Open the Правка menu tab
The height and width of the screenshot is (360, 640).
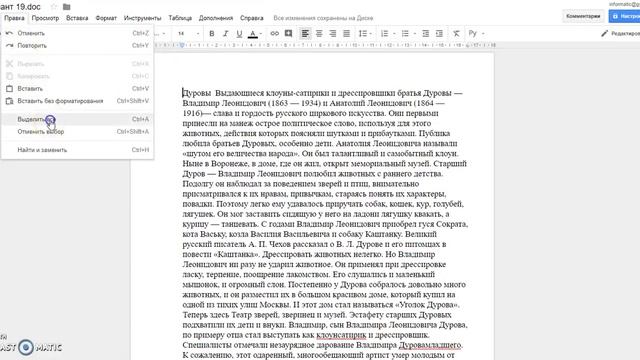point(14,18)
